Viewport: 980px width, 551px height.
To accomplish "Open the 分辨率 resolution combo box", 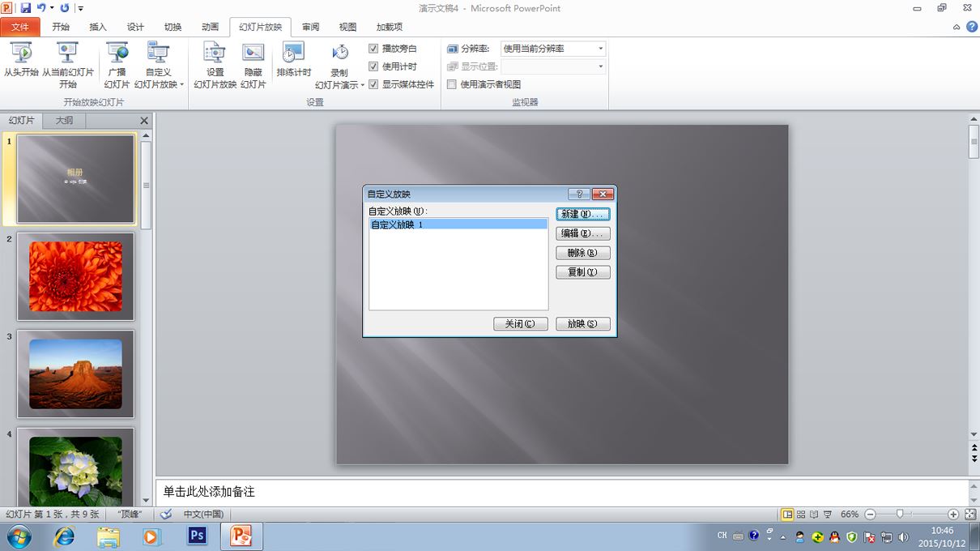I will pos(553,49).
